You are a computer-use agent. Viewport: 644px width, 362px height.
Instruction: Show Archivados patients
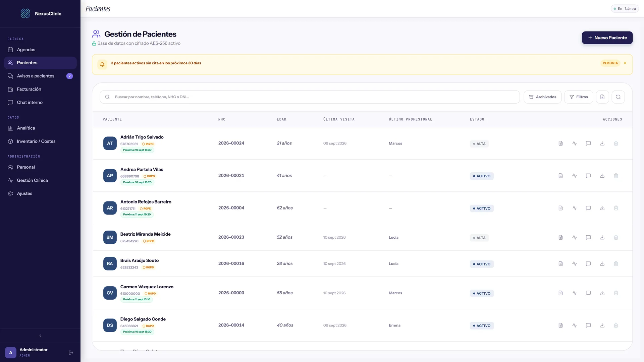click(x=542, y=97)
